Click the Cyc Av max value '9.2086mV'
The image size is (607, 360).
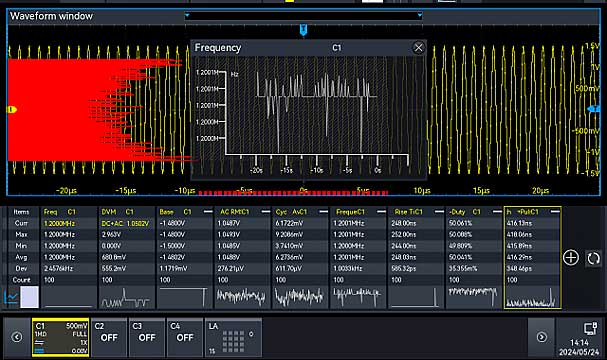pyautogui.click(x=290, y=235)
